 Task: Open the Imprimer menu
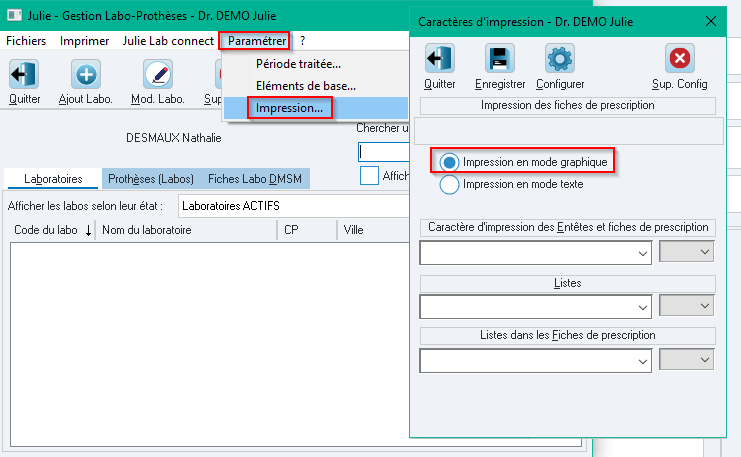coord(84,41)
